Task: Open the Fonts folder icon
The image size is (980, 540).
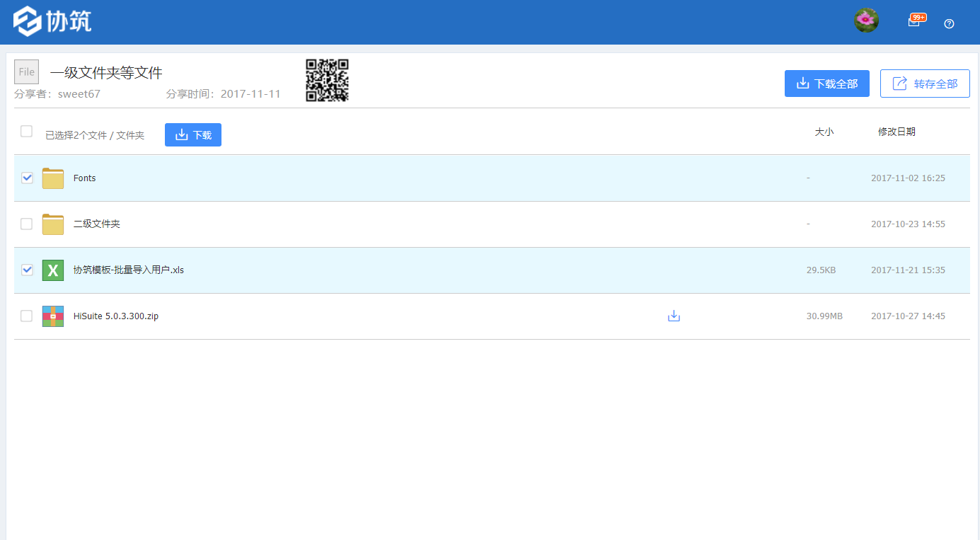Action: (x=53, y=178)
